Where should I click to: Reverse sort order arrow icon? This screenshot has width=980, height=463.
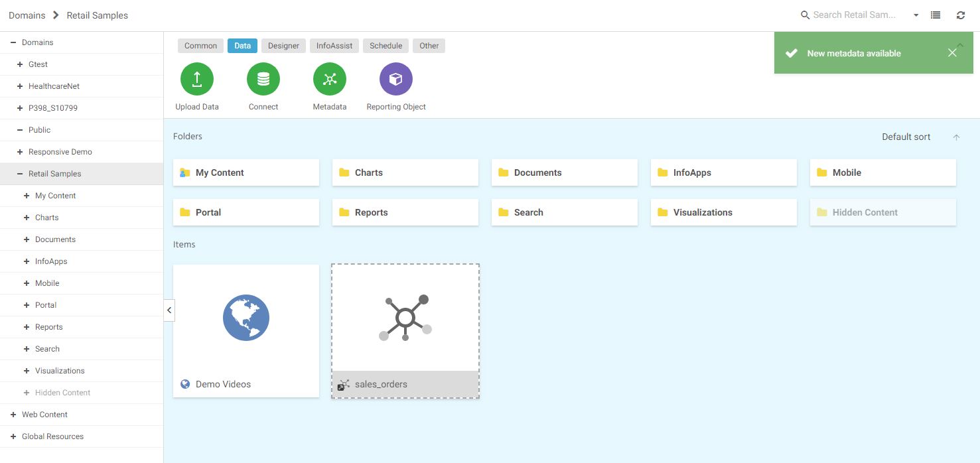[x=956, y=137]
